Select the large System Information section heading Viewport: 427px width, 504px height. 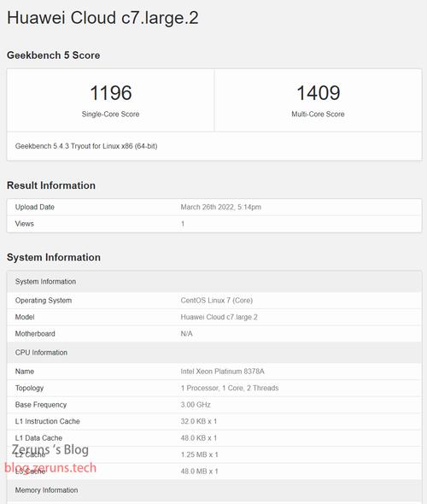click(x=54, y=257)
